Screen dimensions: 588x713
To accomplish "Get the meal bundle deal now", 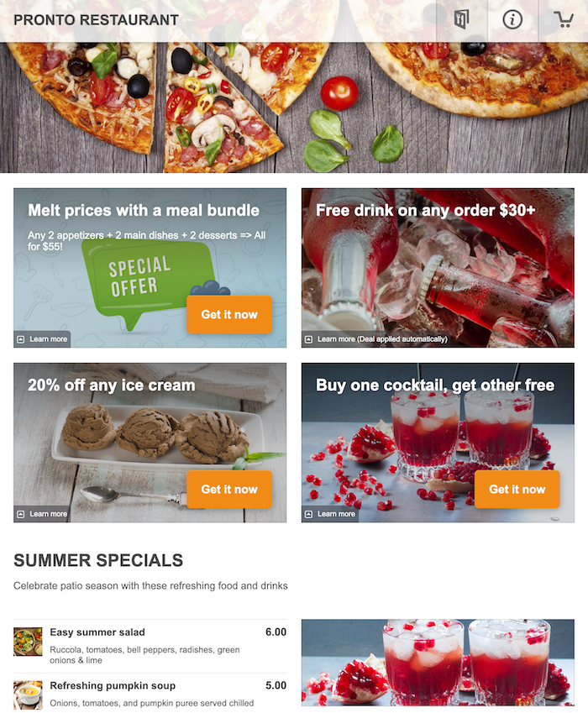I will tap(229, 315).
